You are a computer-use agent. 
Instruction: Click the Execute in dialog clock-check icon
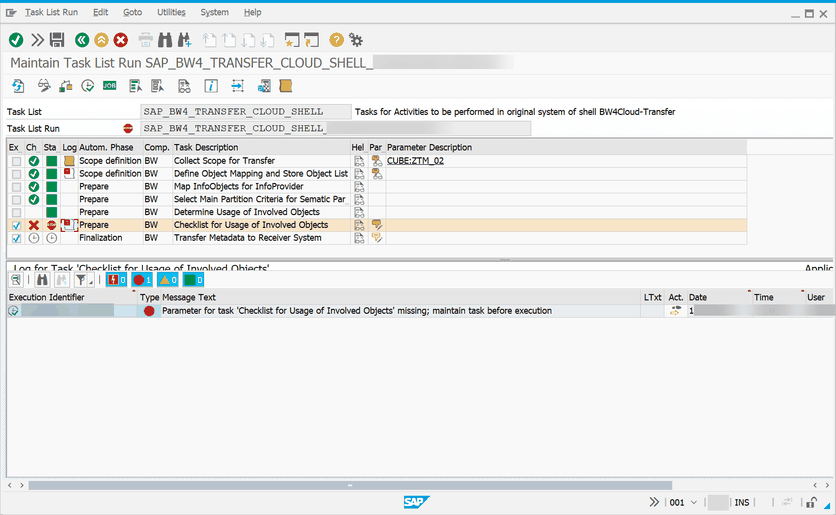click(x=87, y=86)
